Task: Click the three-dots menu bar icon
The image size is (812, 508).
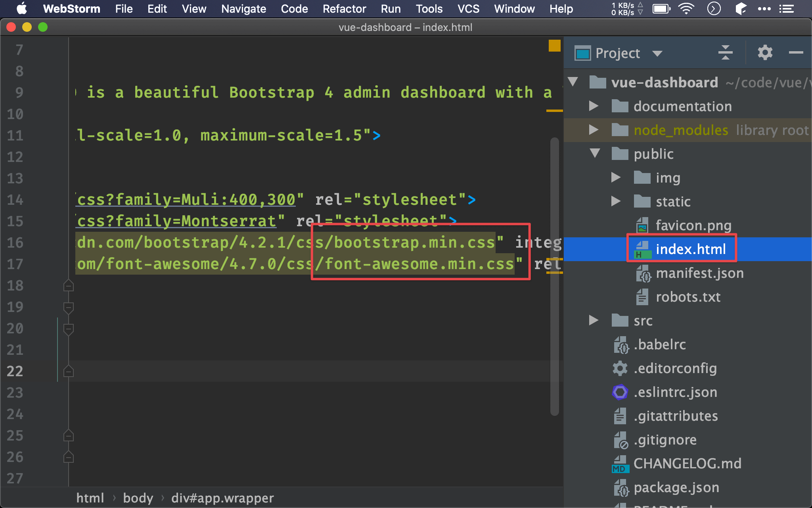Action: tap(764, 9)
